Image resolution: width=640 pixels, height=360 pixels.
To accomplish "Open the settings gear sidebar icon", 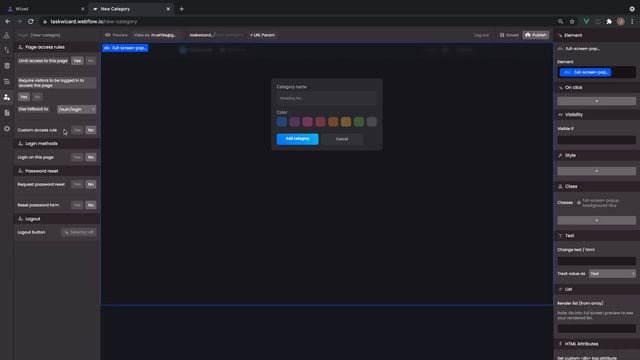I will pos(7,129).
